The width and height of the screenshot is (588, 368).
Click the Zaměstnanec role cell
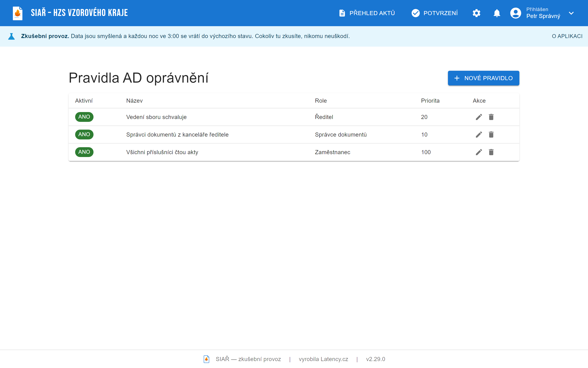point(332,152)
